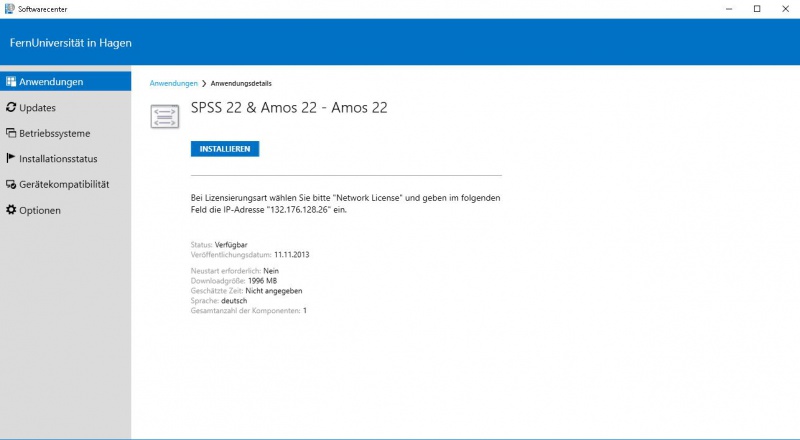Click the Anwendungsdetails breadcrumb text
The image size is (800, 440).
(241, 83)
